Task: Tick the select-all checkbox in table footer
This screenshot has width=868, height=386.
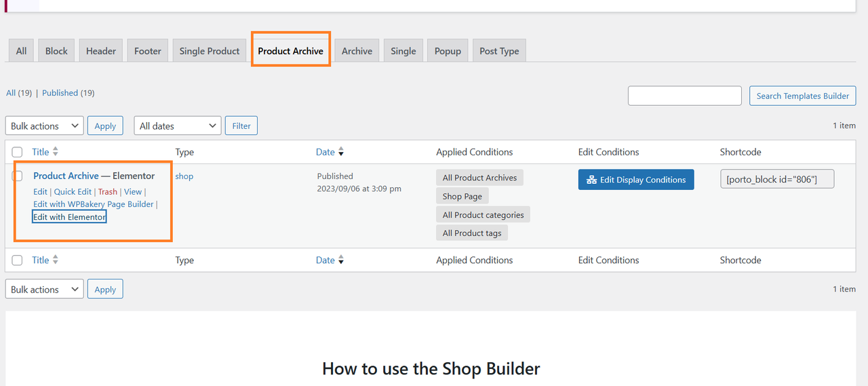Action: tap(18, 260)
